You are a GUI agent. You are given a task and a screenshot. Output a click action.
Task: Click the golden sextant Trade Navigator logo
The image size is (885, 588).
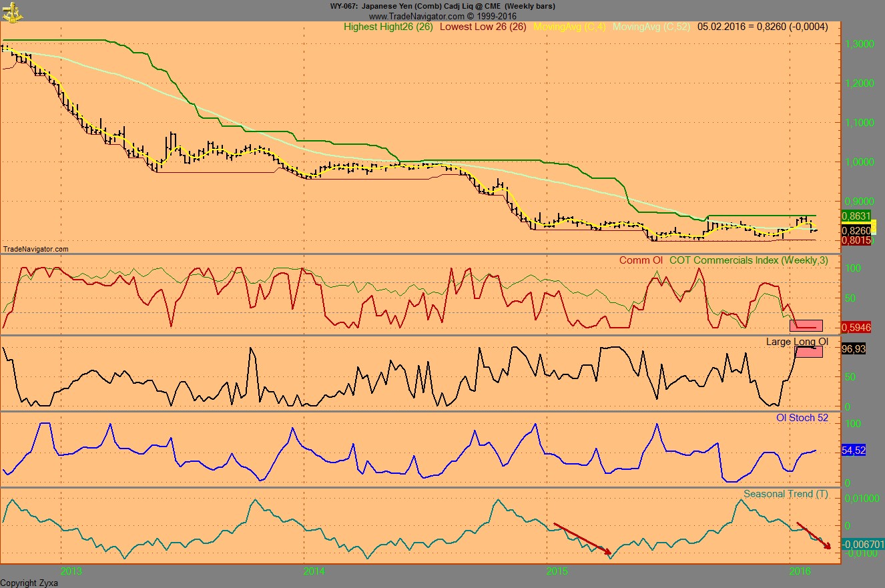tap(11, 11)
